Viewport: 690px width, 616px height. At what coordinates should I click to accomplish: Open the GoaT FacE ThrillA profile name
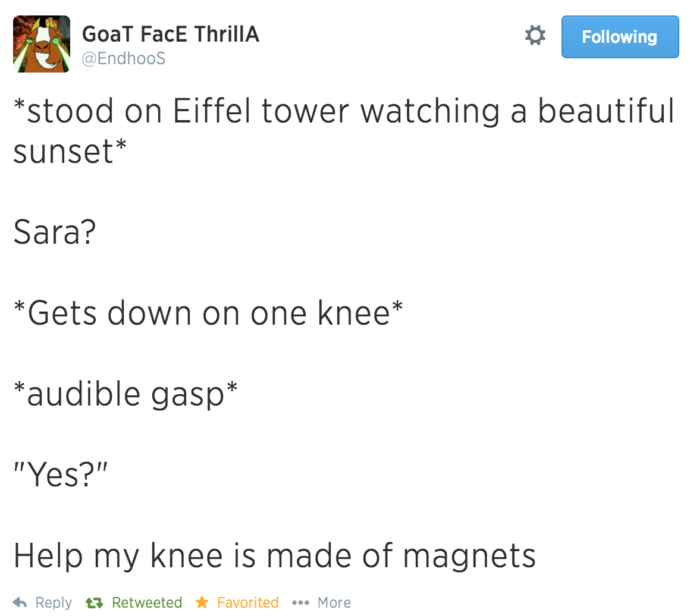pyautogui.click(x=171, y=34)
